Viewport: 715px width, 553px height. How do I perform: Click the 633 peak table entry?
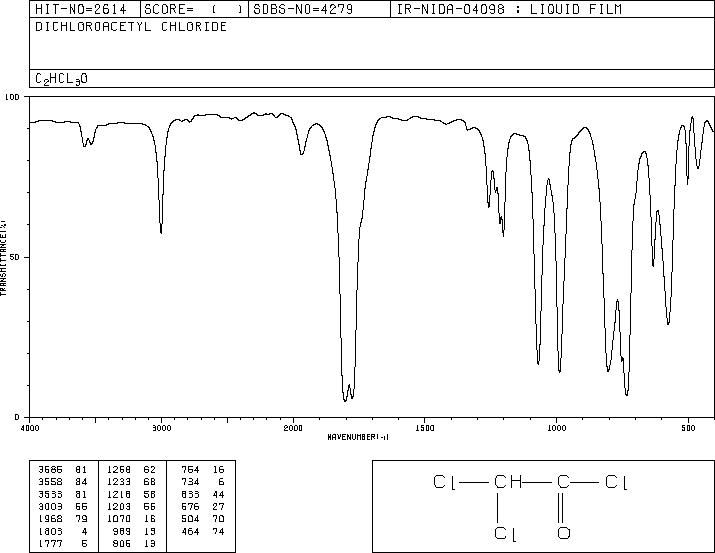tap(202, 495)
